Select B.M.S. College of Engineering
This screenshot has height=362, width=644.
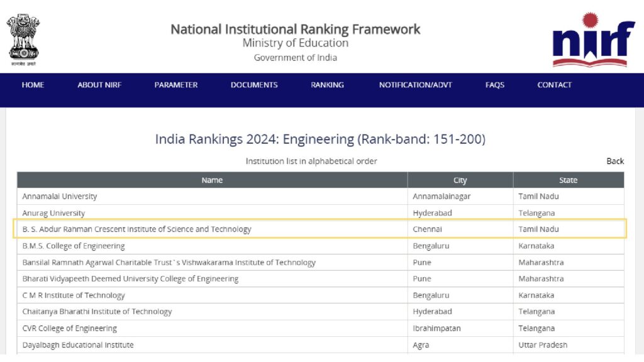point(74,246)
